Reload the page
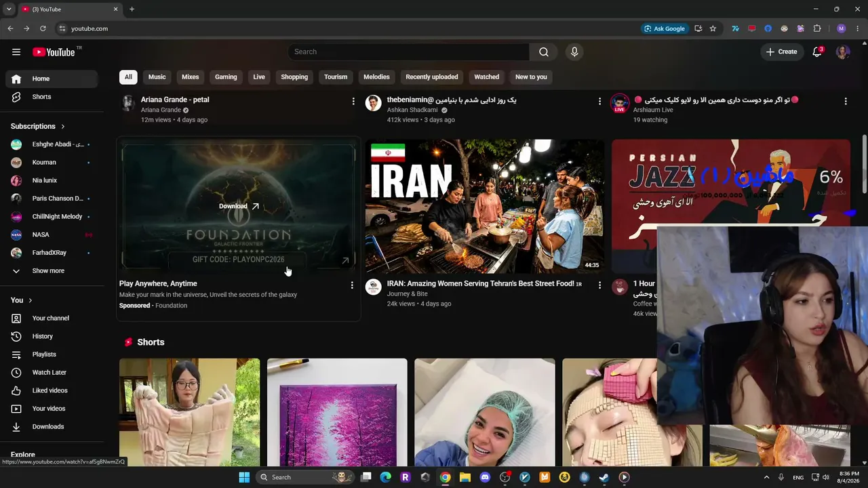Image resolution: width=868 pixels, height=488 pixels. click(43, 28)
